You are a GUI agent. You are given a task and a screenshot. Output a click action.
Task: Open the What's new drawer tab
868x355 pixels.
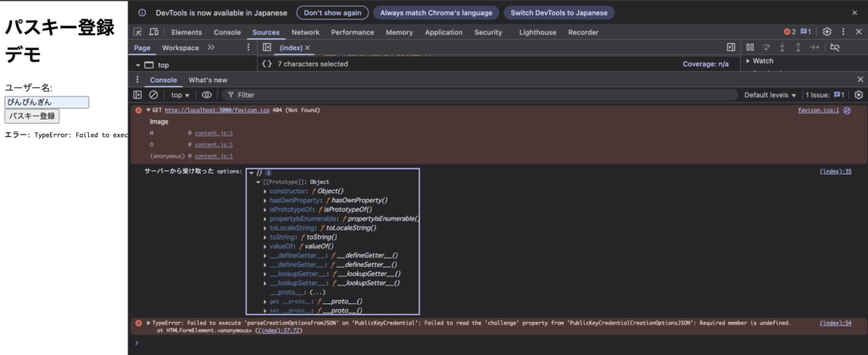coord(208,80)
